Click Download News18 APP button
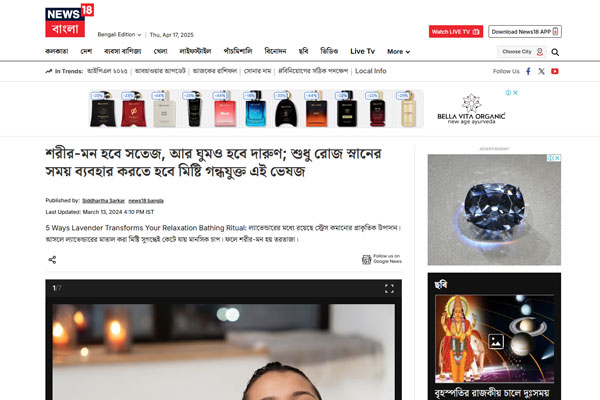The height and width of the screenshot is (400, 600). point(525,31)
